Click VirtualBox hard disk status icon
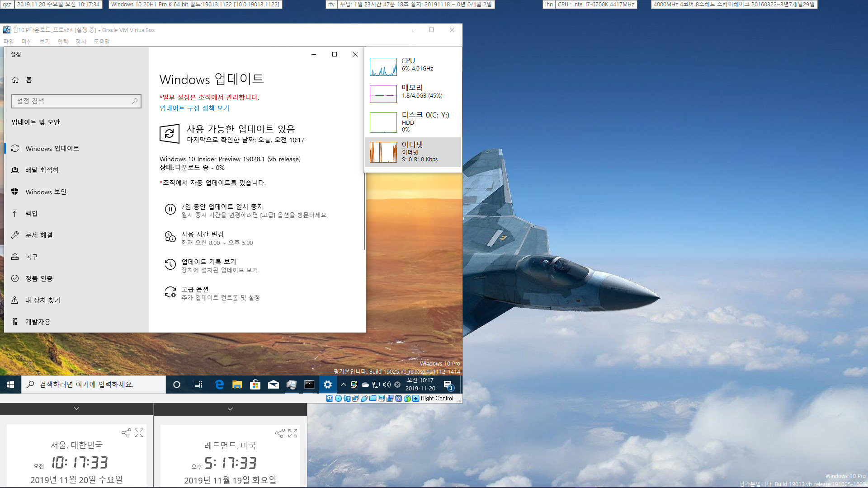 [x=330, y=399]
